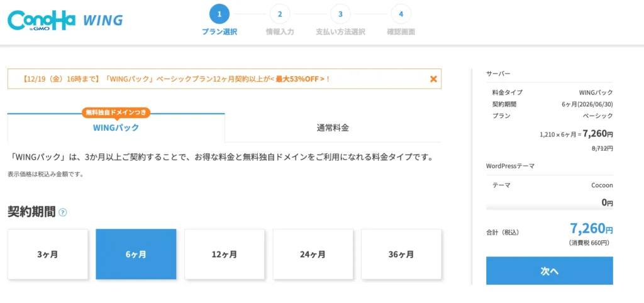This screenshot has height=303, width=644.
Task: Choose the 12ヶ月 contract period
Action: coord(225,254)
